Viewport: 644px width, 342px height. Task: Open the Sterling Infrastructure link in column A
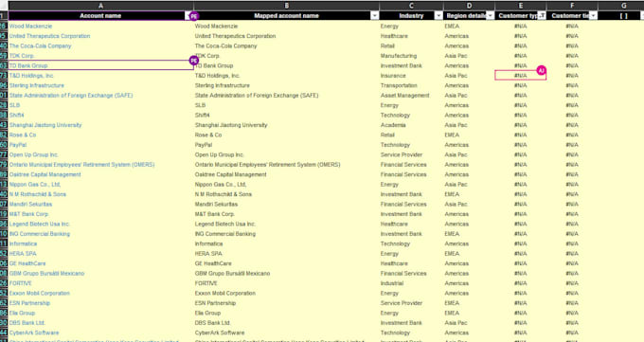pyautogui.click(x=37, y=85)
